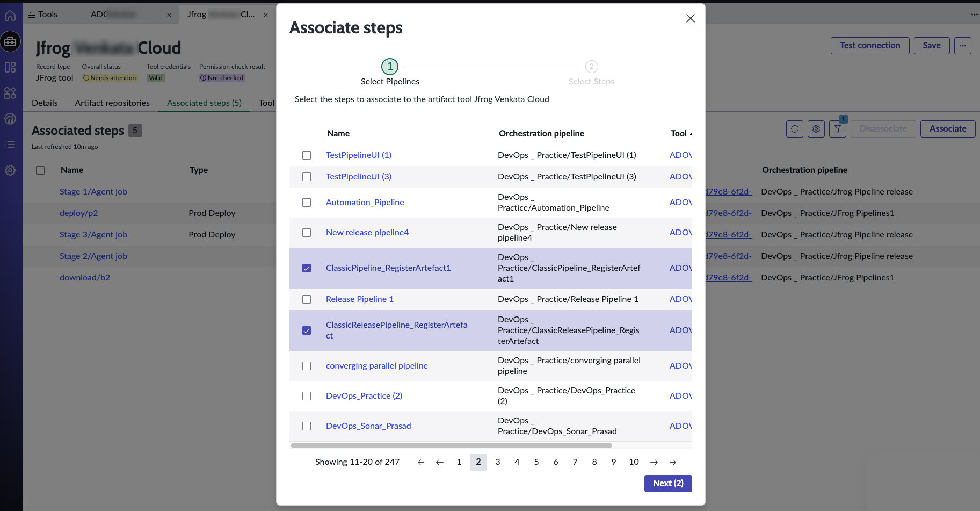Select the ADO record tab
Screen dimensions: 980x511
[113, 15]
